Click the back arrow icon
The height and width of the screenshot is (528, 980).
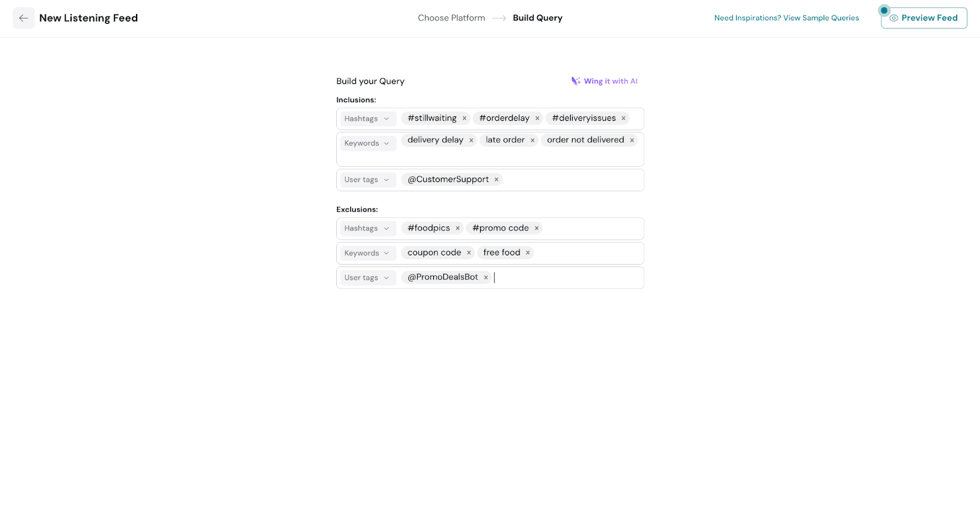[x=23, y=18]
